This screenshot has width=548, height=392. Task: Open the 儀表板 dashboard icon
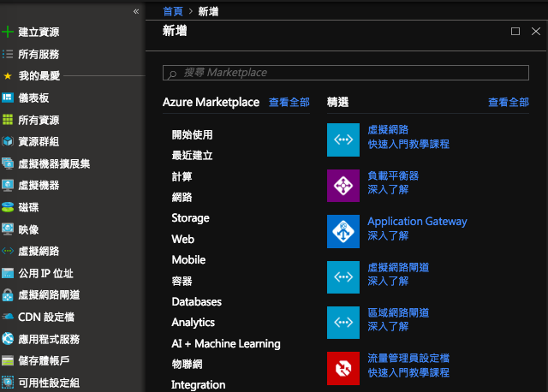point(8,98)
